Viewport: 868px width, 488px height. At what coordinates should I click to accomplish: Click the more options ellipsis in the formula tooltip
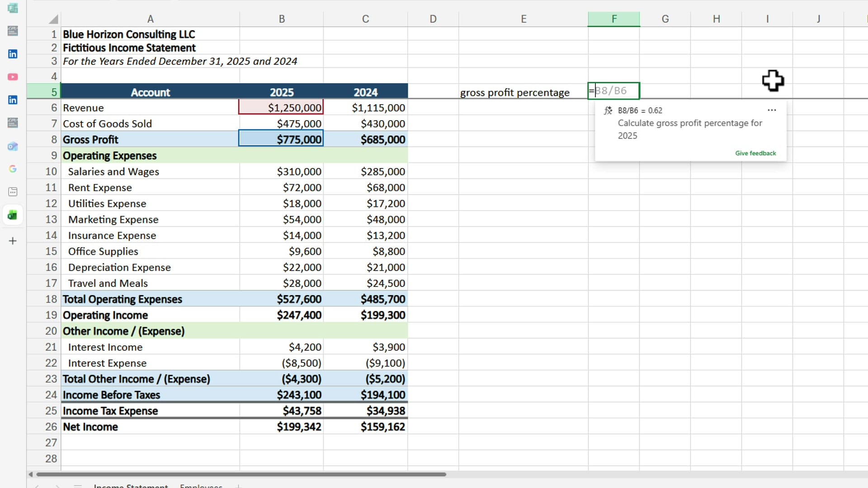pyautogui.click(x=771, y=110)
